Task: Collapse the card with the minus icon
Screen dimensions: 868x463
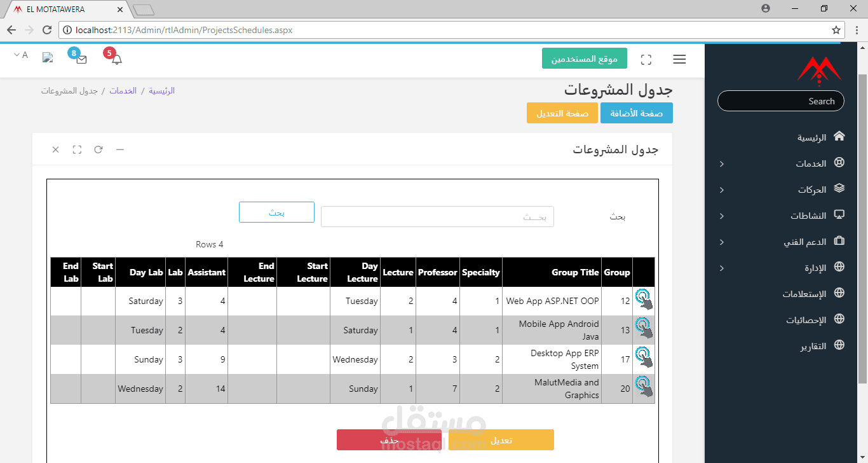Action: click(x=120, y=149)
